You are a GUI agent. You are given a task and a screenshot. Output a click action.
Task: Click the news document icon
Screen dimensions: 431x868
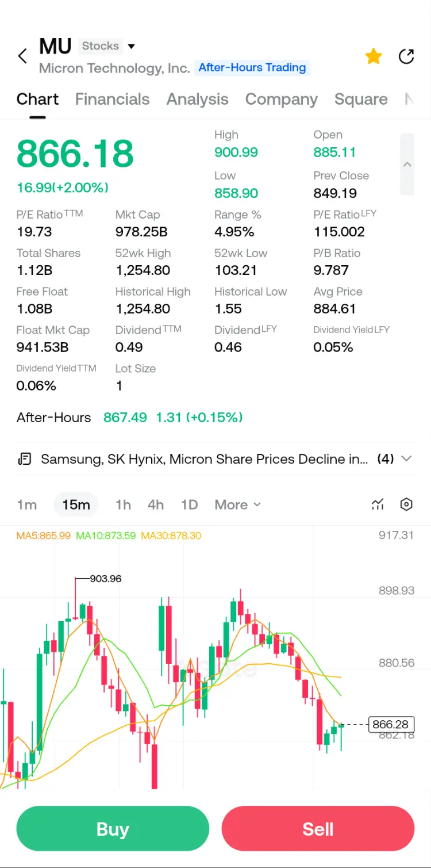click(x=24, y=459)
